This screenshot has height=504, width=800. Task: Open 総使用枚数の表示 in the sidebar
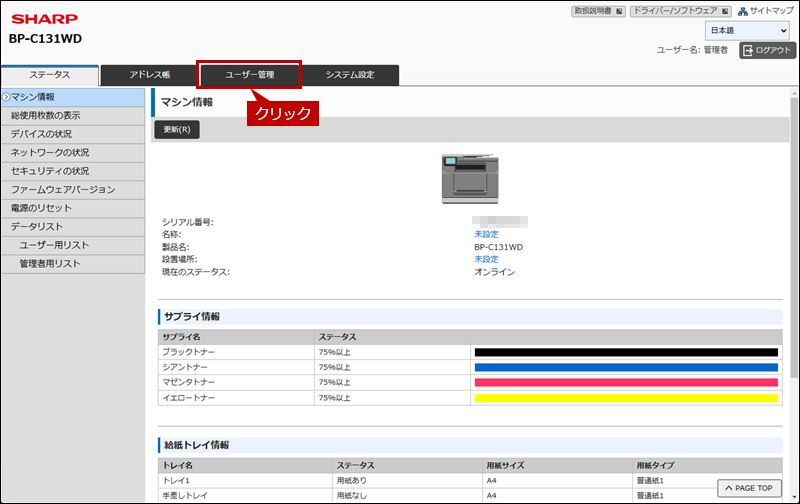coord(73,116)
